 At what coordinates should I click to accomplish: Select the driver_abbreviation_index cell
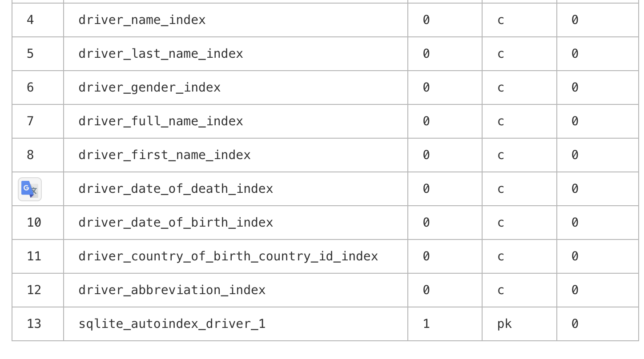(x=172, y=290)
